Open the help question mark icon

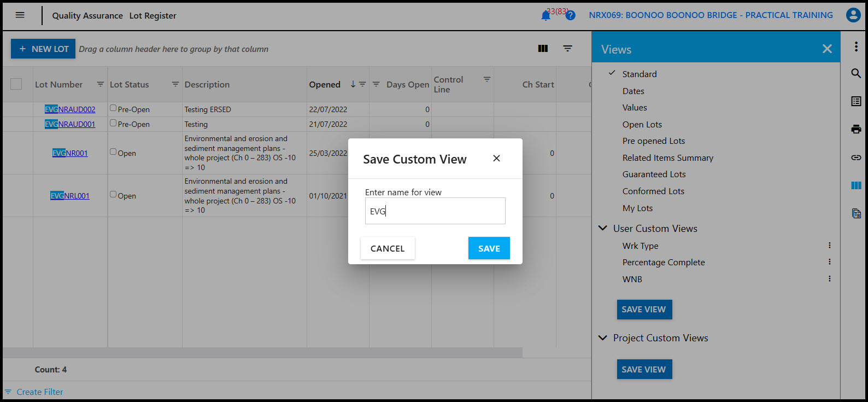point(570,15)
